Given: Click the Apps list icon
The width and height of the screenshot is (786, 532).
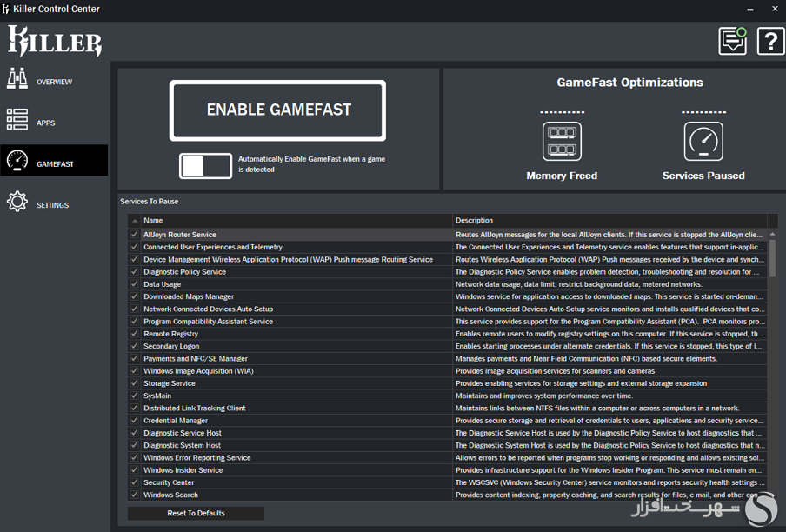Looking at the screenshot, I should tap(17, 120).
